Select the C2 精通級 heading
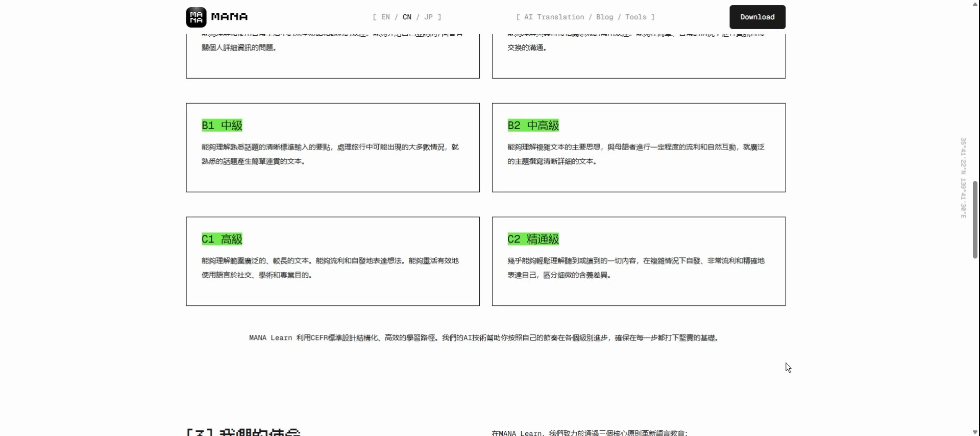 point(533,239)
